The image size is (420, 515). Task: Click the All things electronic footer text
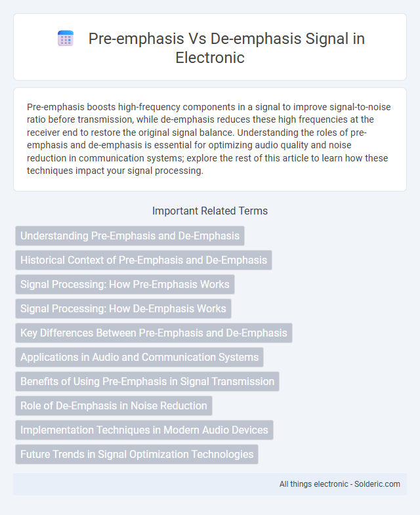314,484
